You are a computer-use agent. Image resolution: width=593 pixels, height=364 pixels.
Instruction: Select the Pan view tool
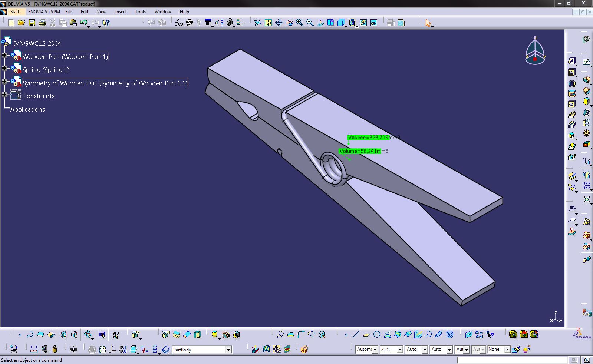tap(279, 23)
